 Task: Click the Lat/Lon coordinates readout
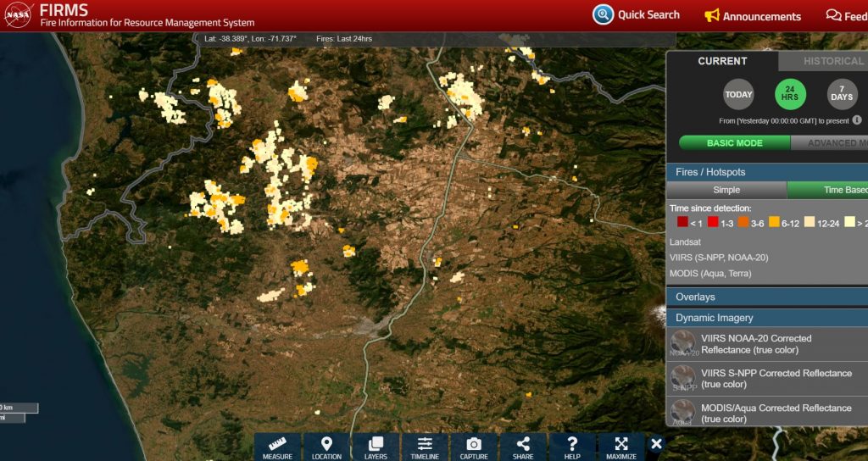tap(250, 39)
